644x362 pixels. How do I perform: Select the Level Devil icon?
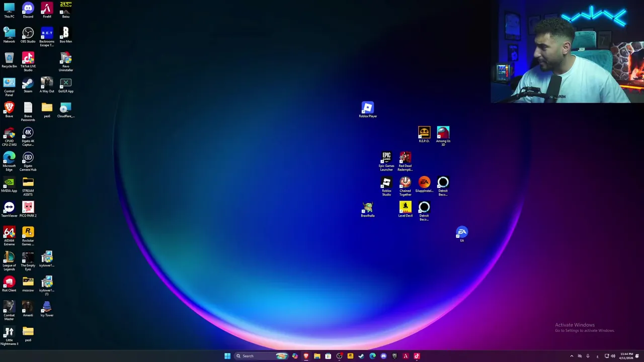[405, 210]
